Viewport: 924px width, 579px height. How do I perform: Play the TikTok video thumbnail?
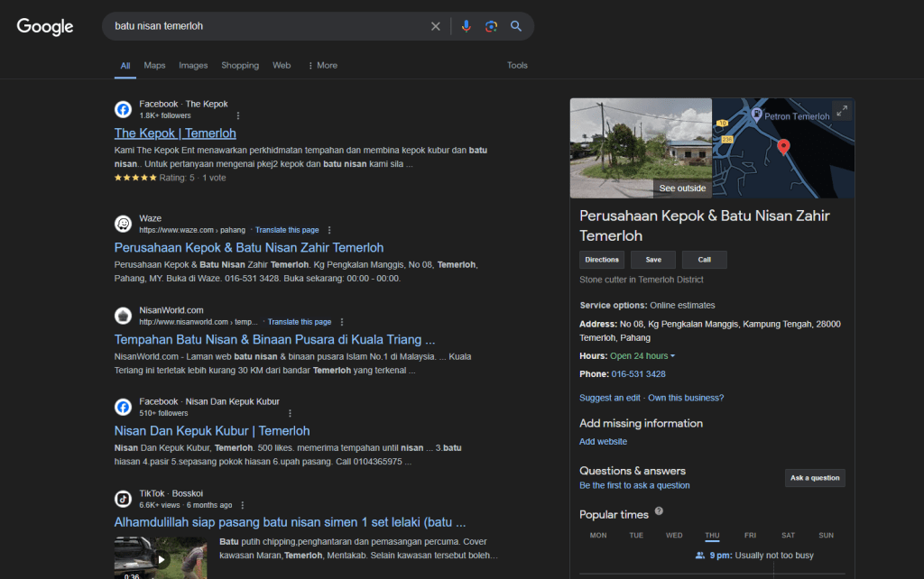(161, 557)
